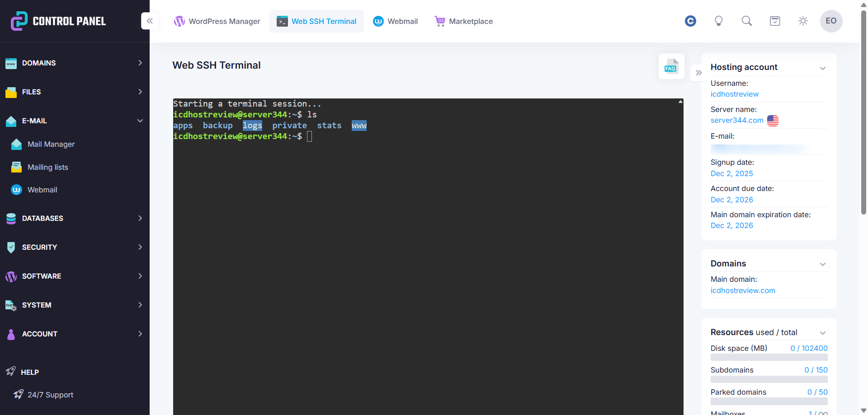Open the EO user avatar menu
Image resolution: width=868 pixels, height=415 pixels.
tap(831, 21)
